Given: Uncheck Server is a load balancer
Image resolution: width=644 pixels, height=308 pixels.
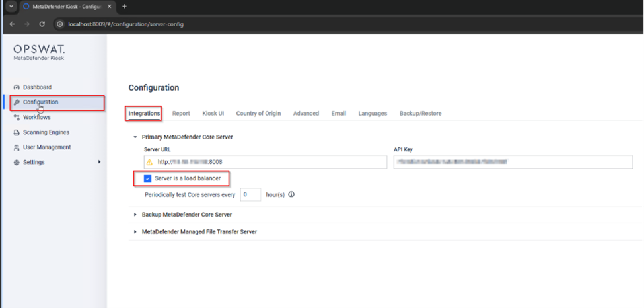Looking at the screenshot, I should pyautogui.click(x=148, y=178).
